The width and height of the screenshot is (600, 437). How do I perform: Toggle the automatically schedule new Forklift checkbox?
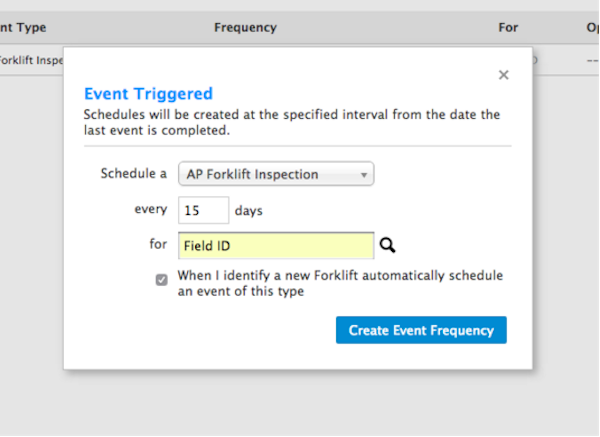coord(161,280)
